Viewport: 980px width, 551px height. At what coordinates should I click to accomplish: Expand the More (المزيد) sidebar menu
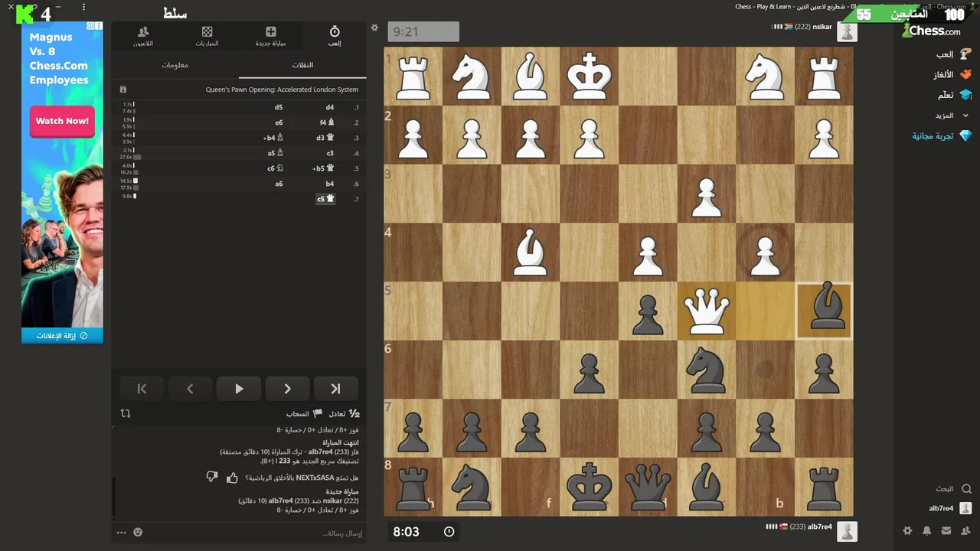tap(952, 116)
